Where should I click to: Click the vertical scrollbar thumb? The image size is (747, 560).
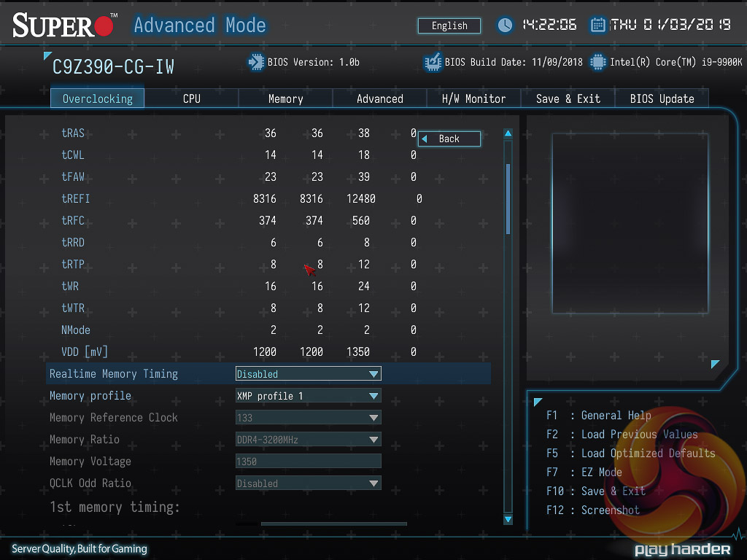508,199
